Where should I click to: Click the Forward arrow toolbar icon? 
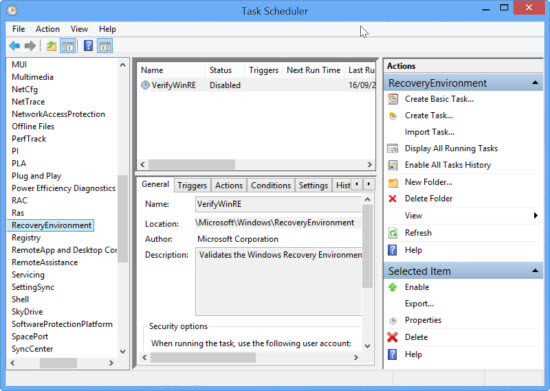click(30, 46)
